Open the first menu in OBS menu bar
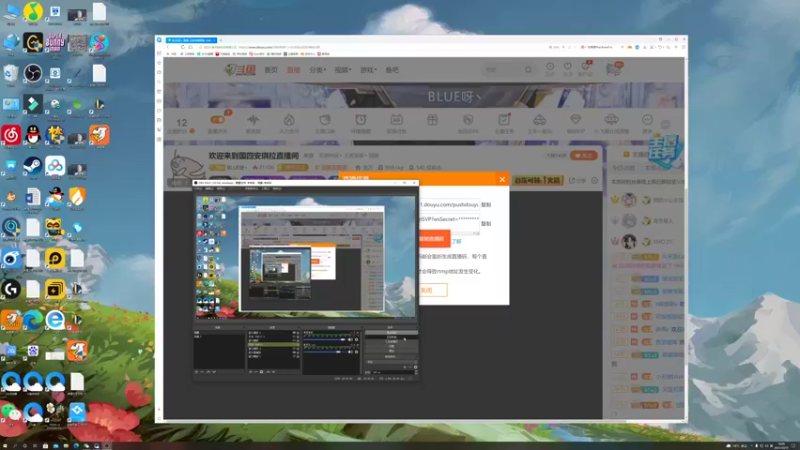This screenshot has width=800, height=450. coord(198,189)
